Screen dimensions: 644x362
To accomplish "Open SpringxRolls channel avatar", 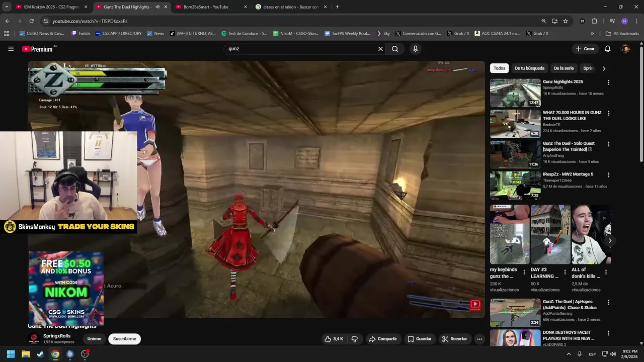I will point(34,338).
